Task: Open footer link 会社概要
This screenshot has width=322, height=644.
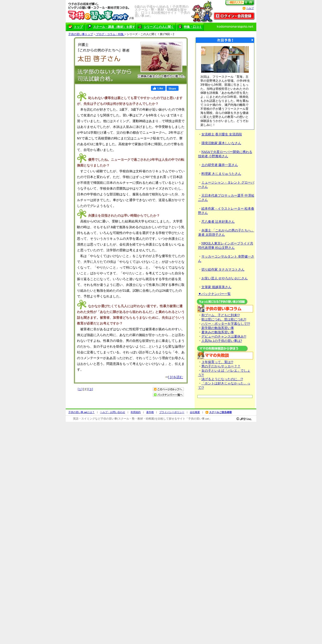Action: click(195, 412)
